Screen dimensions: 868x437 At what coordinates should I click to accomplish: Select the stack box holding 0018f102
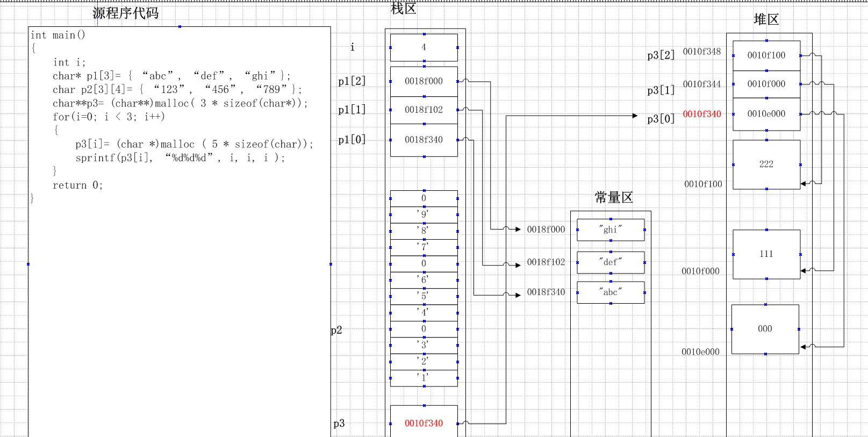(424, 110)
